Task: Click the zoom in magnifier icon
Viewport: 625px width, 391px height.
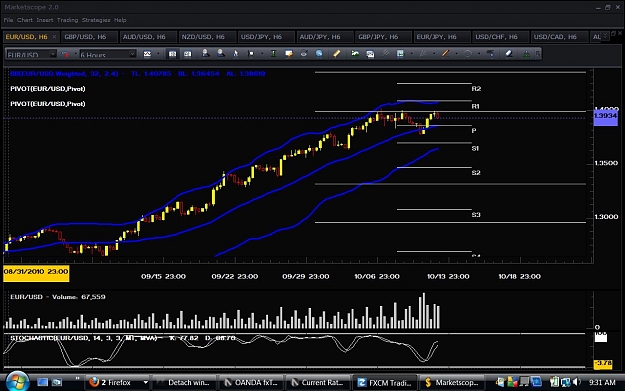Action: 206,53
